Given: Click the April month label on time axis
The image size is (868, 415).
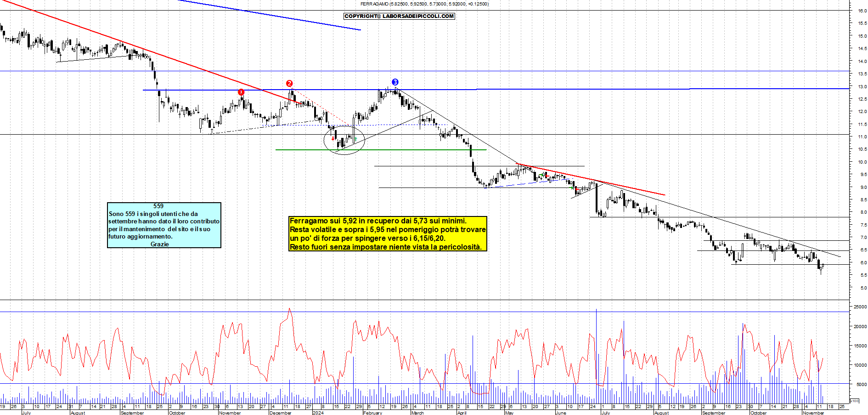Looking at the screenshot, I should [462, 413].
